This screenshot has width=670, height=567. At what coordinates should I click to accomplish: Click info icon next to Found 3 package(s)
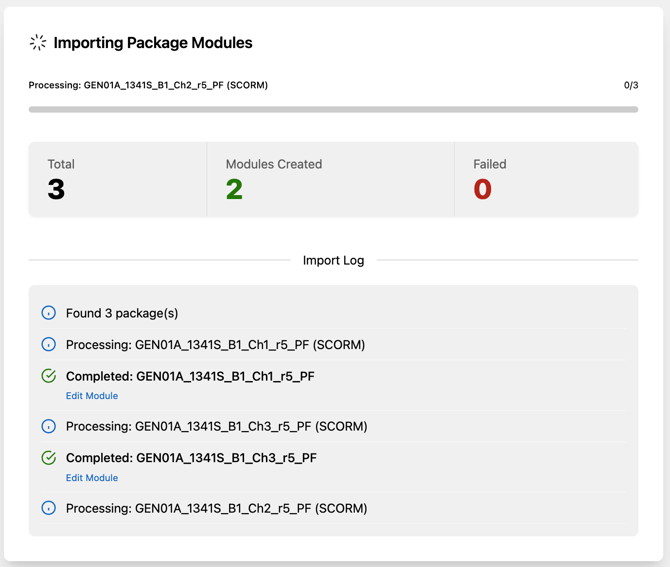(x=49, y=313)
